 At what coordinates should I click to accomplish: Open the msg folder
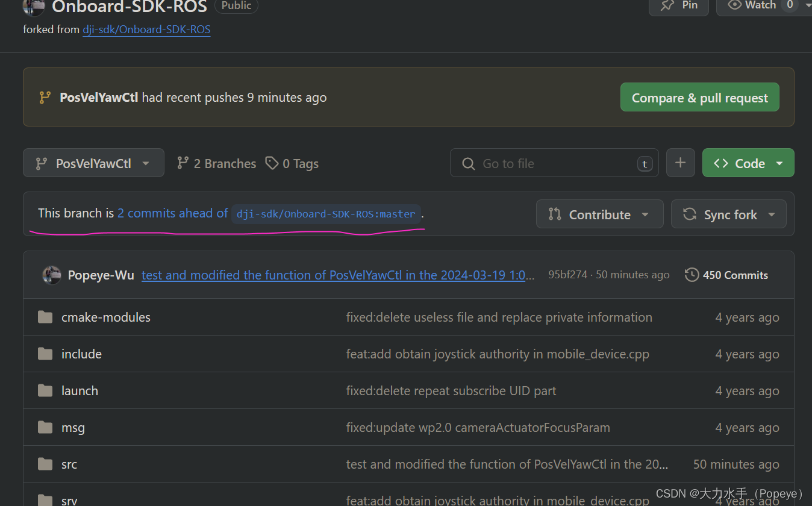click(x=73, y=428)
